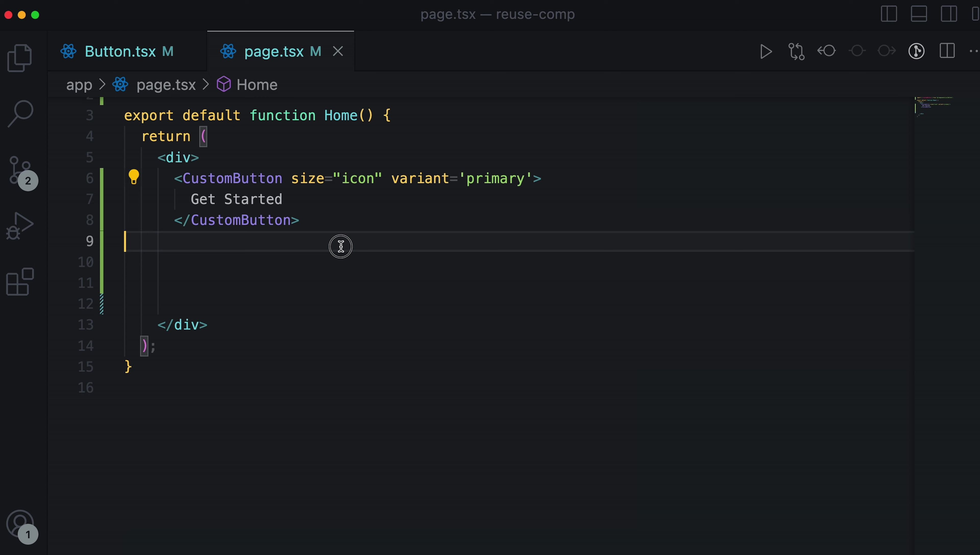980x555 pixels.
Task: Click the app breadcrumb segment
Action: click(79, 85)
